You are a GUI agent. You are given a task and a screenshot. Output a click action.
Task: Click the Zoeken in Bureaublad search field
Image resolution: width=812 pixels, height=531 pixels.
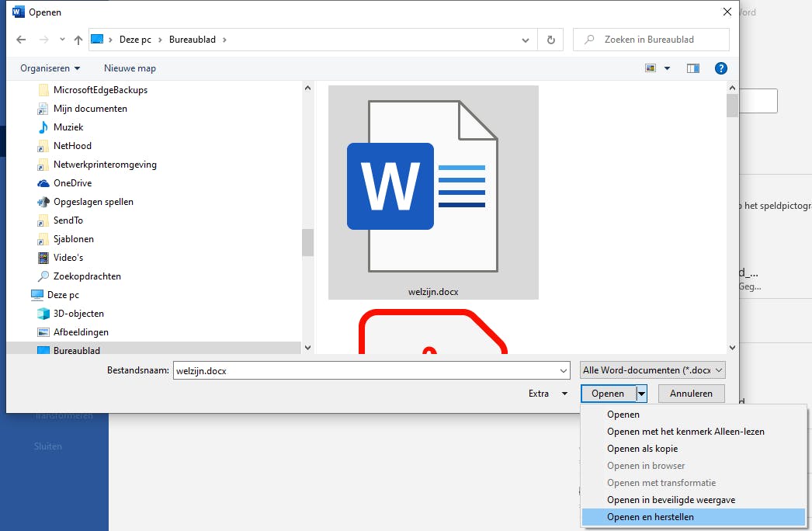click(x=651, y=40)
